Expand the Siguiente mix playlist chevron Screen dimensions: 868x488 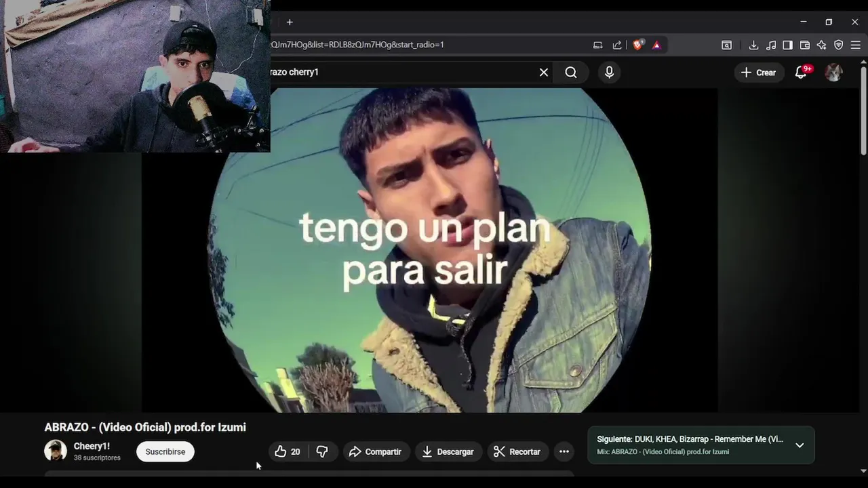click(800, 445)
